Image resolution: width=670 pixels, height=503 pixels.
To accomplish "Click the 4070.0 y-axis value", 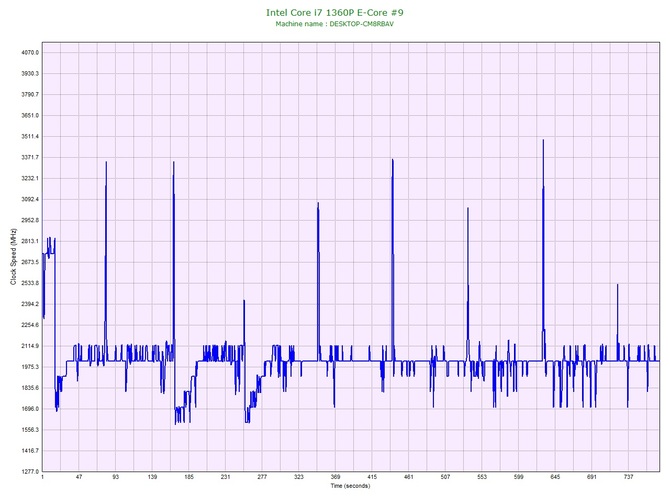I will pos(30,53).
